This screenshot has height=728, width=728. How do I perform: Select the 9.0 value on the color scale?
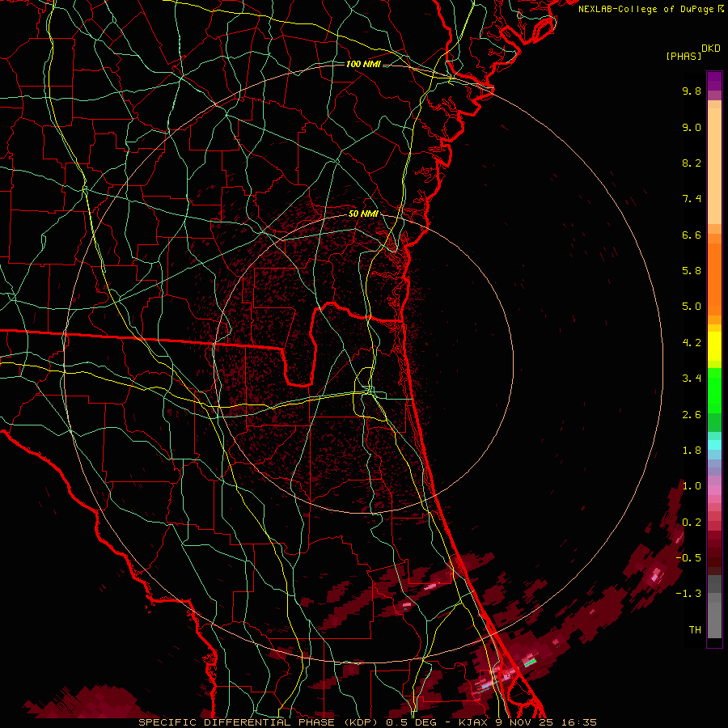(x=692, y=127)
